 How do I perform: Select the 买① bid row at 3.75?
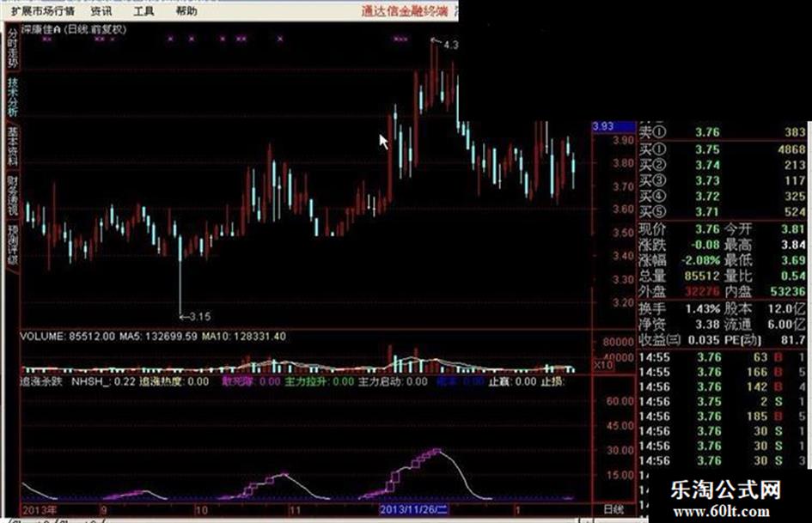[722, 149]
